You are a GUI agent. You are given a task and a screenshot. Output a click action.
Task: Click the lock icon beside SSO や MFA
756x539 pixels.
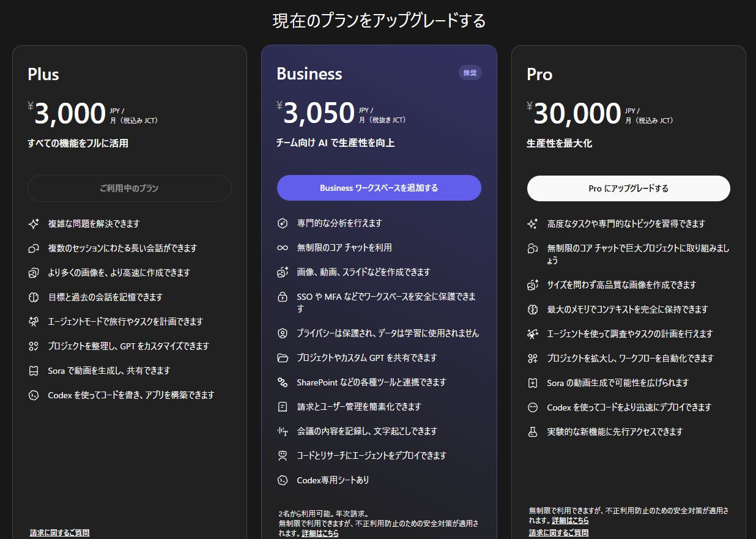pos(282,297)
